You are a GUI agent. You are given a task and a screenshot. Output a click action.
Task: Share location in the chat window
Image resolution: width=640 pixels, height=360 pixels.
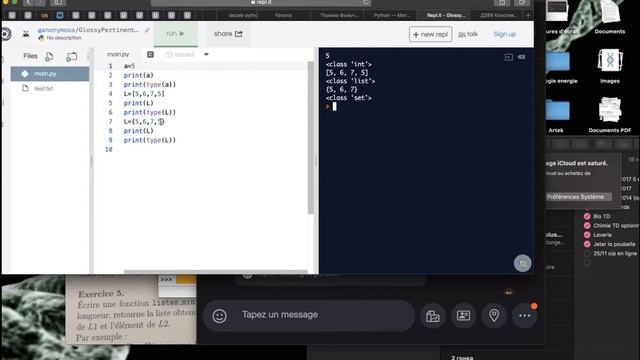[x=494, y=316]
